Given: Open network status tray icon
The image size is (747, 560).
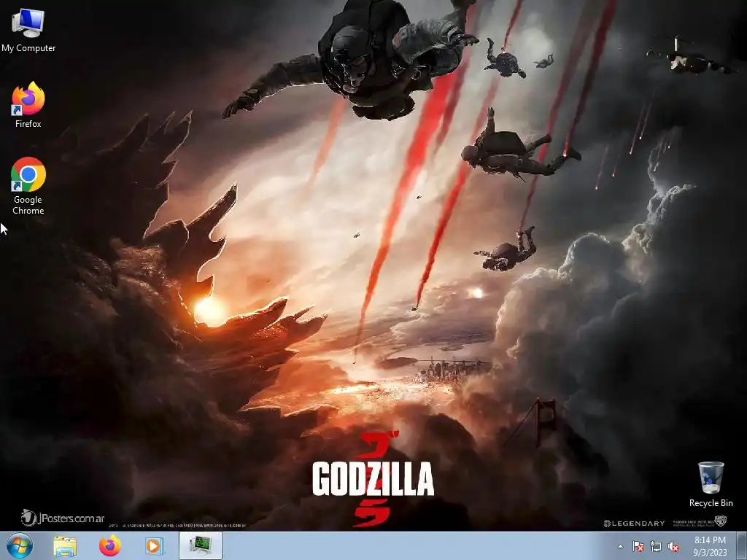Looking at the screenshot, I should point(656,547).
